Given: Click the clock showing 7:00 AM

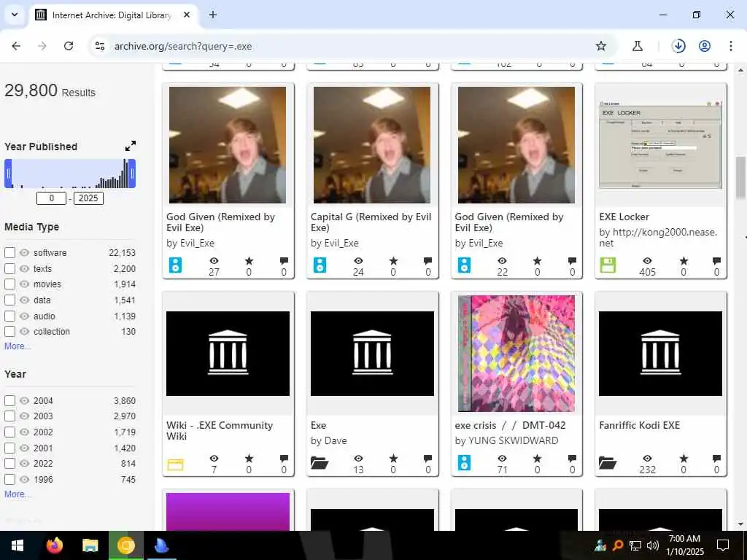Looking at the screenshot, I should (684, 539).
